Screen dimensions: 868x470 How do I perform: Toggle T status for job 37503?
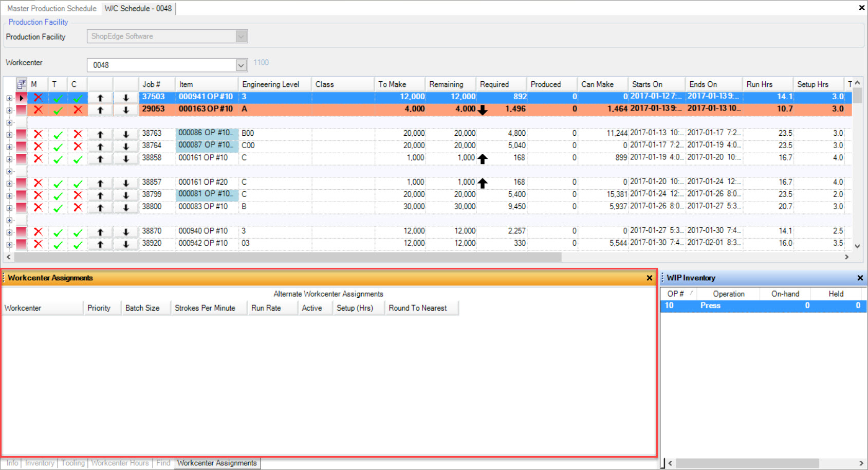pos(58,97)
